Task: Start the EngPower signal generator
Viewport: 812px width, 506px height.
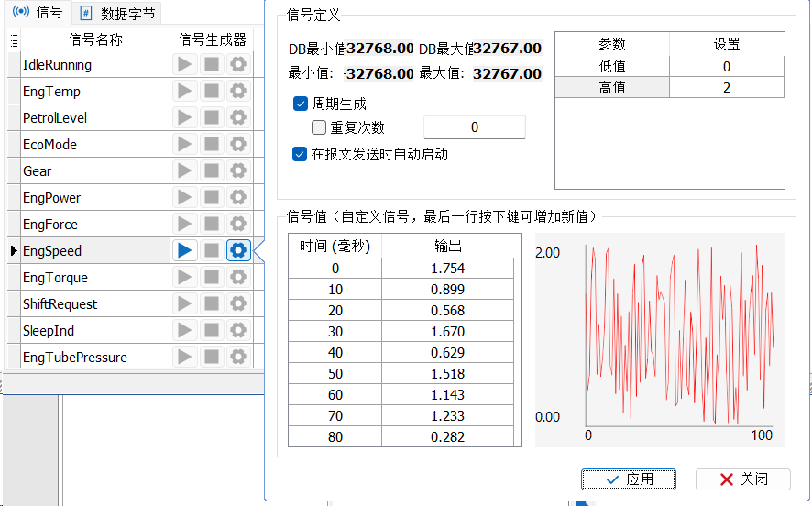Action: (184, 197)
